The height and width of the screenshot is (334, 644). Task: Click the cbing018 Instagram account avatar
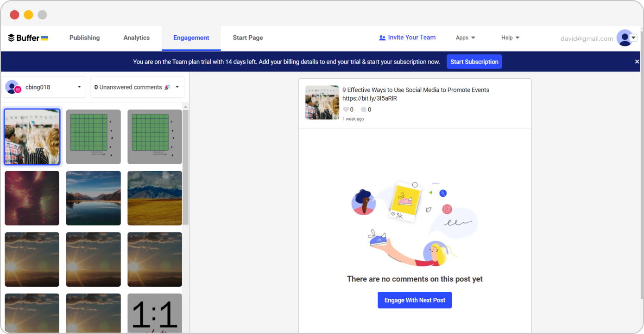pyautogui.click(x=13, y=87)
